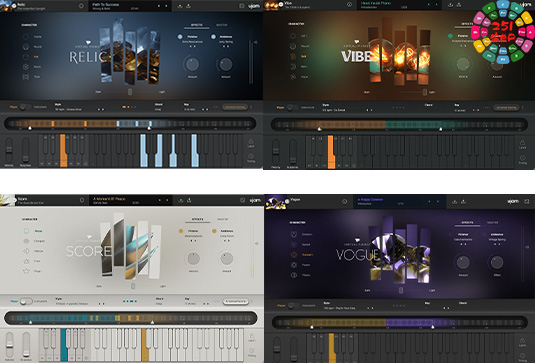Viewport: 535px width, 363px height.
Task: Toggle the Ambience power button in Relic
Action: tap(213, 37)
